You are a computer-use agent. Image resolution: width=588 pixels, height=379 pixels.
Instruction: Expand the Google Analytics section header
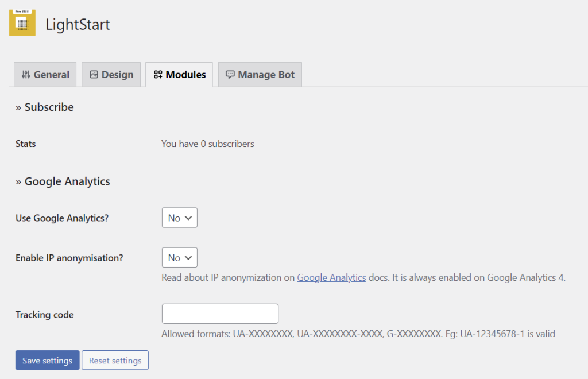point(63,181)
